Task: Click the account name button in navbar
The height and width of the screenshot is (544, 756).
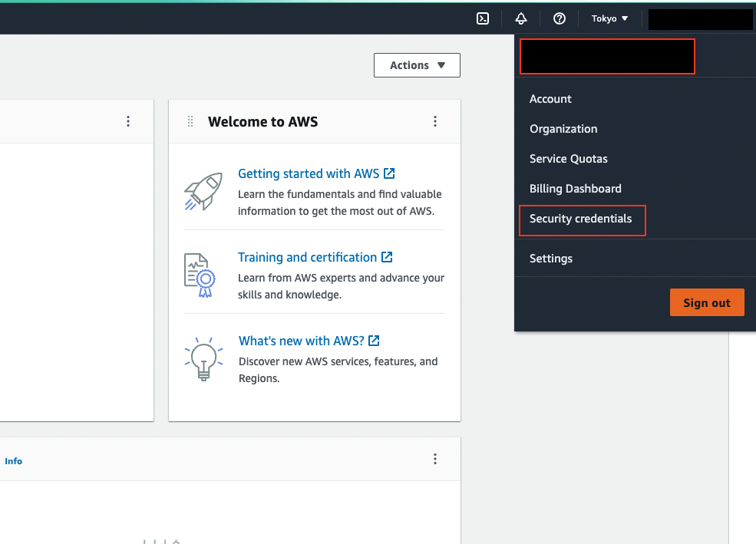Action: (x=701, y=19)
